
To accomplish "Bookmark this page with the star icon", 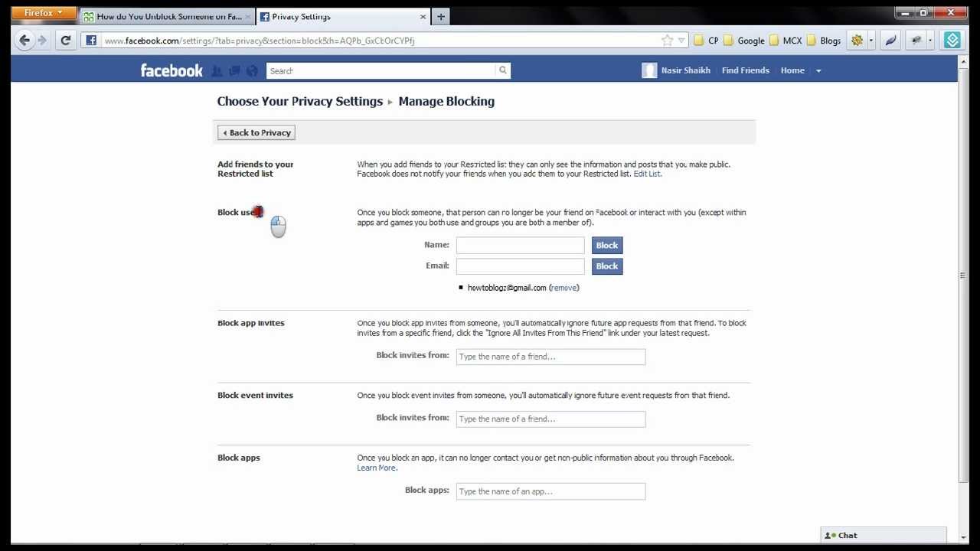I will pyautogui.click(x=667, y=41).
